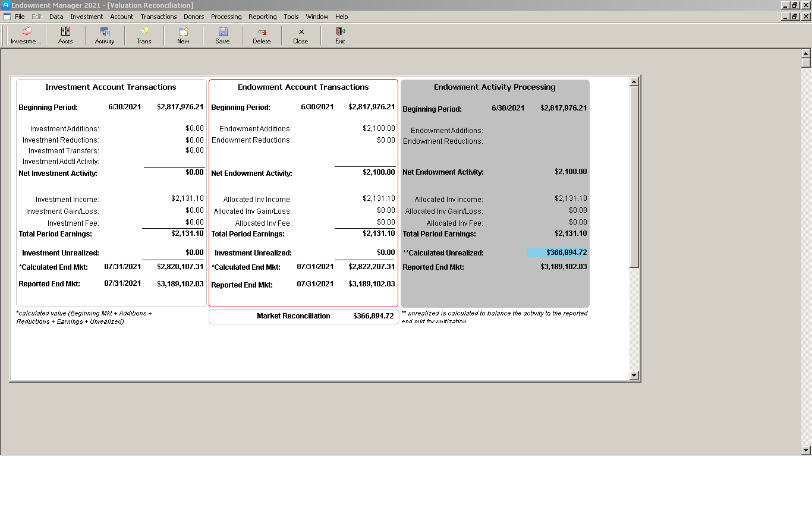Create a record with the New icon

(x=183, y=36)
